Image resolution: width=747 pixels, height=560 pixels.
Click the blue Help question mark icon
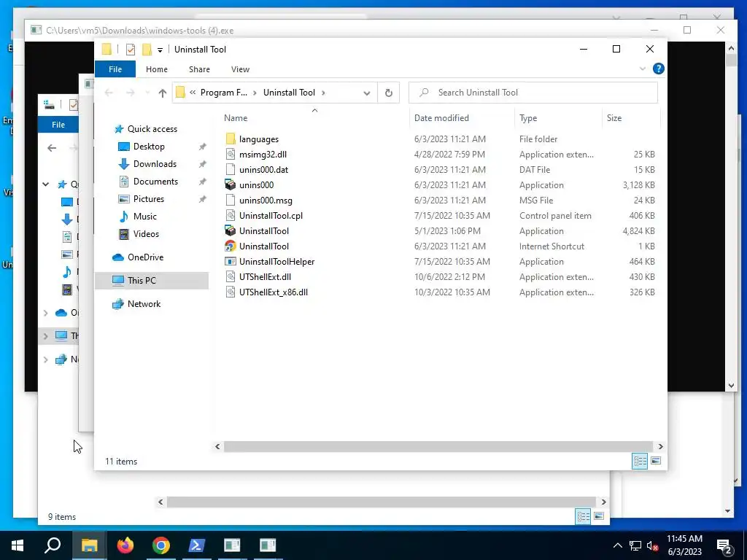(659, 69)
